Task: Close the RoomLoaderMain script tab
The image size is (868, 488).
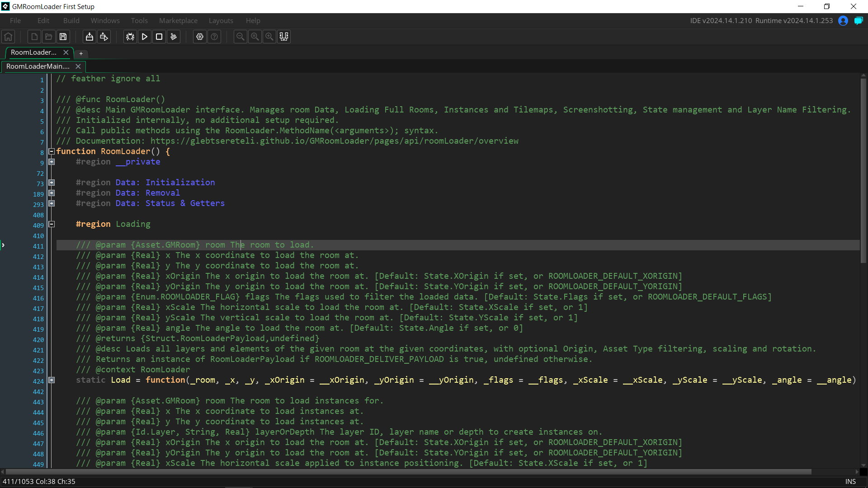Action: pyautogui.click(x=78, y=66)
